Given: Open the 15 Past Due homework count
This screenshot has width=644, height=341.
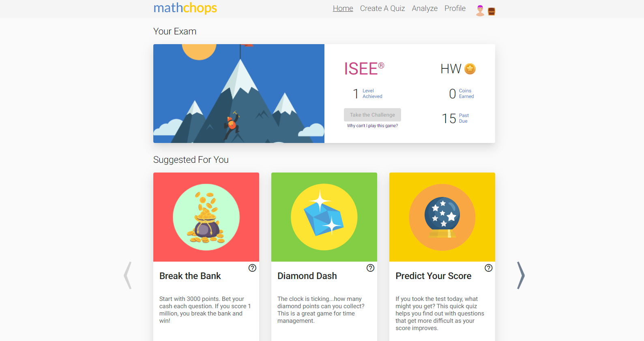Looking at the screenshot, I should tap(455, 118).
